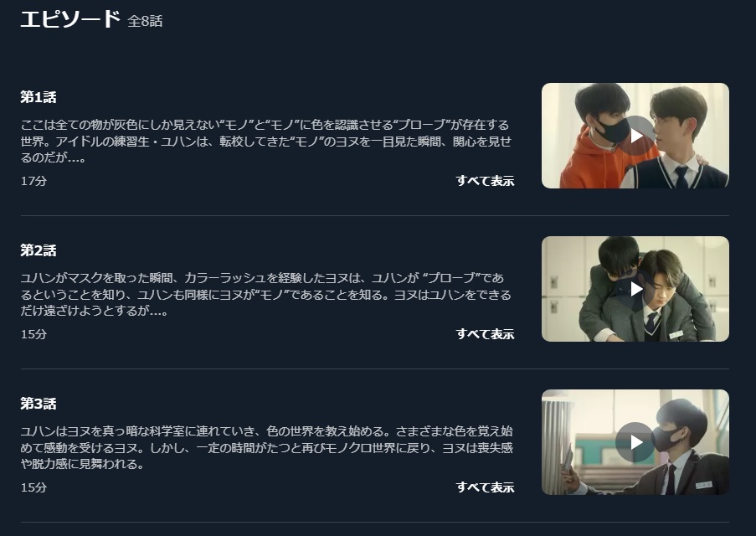The image size is (756, 536).
Task: Click the 15分 duration under 第2話
Action: [x=33, y=334]
